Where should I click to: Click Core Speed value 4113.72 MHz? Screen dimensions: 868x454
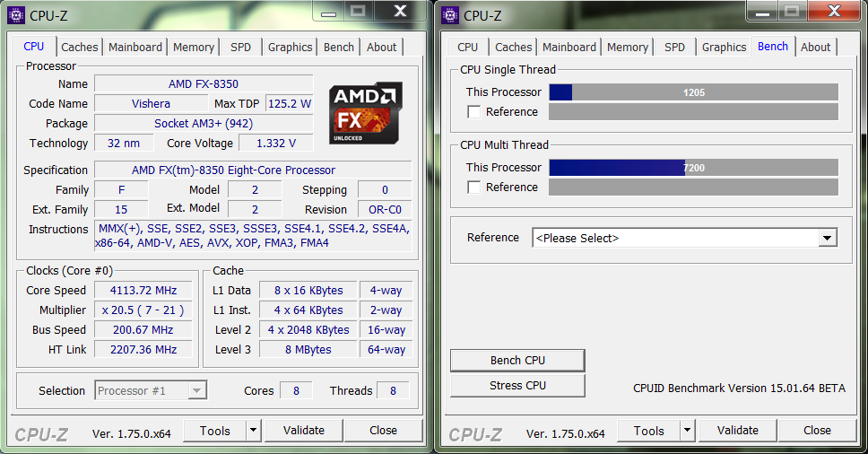point(143,290)
